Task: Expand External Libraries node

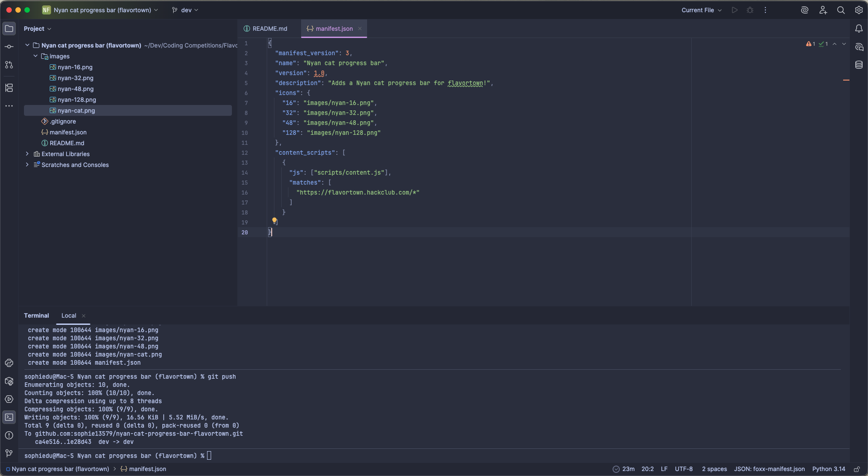Action: click(x=27, y=154)
